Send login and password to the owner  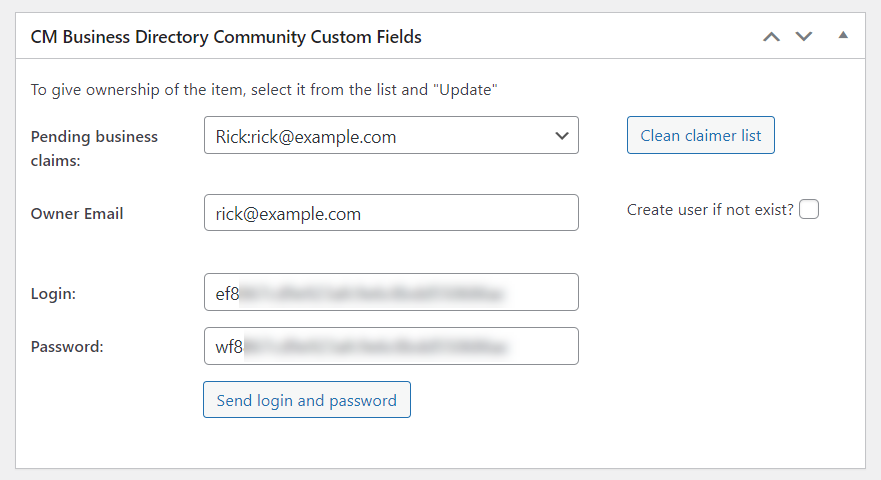tap(307, 400)
